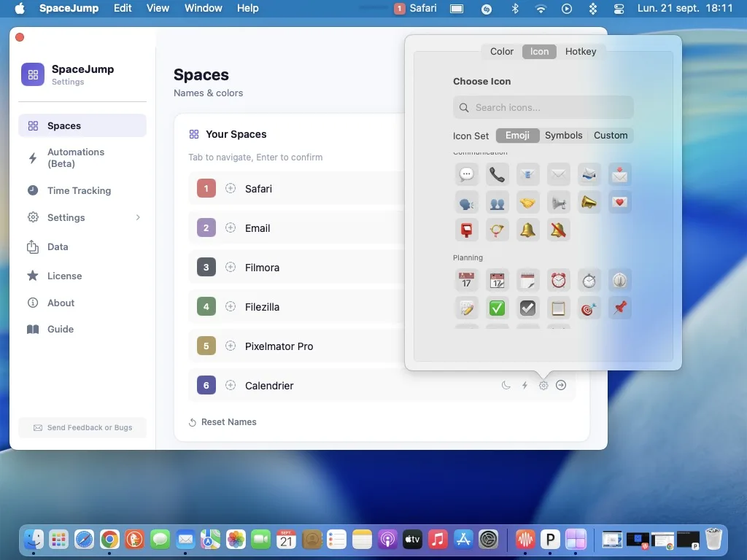Click the arrow circle icon on Calendrier row
This screenshot has height=560, width=747.
[x=561, y=385]
